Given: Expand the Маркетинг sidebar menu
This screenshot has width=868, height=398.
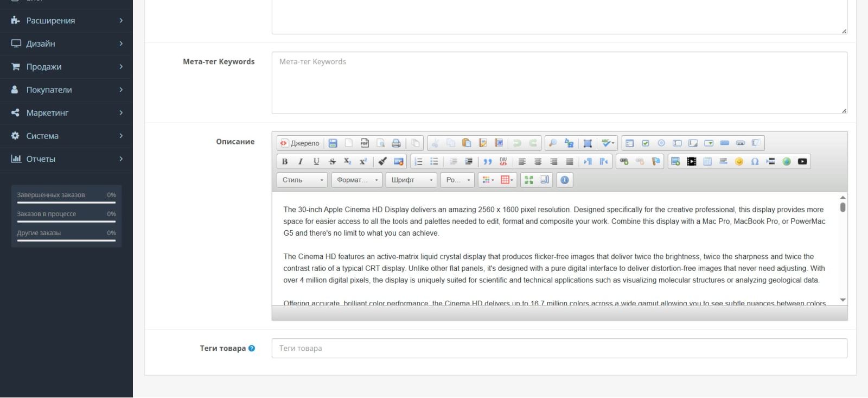Looking at the screenshot, I should [x=66, y=113].
